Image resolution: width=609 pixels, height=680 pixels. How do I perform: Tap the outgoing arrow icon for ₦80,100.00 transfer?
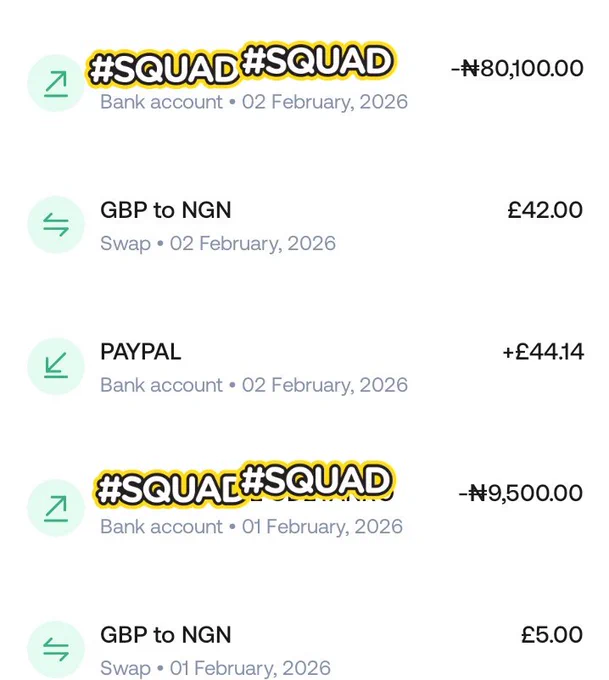(56, 83)
